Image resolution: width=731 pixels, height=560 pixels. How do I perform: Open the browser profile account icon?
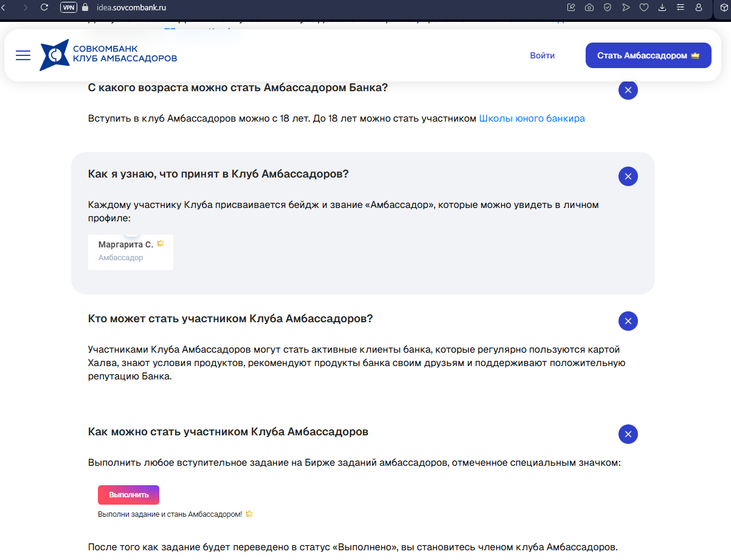pyautogui.click(x=699, y=7)
